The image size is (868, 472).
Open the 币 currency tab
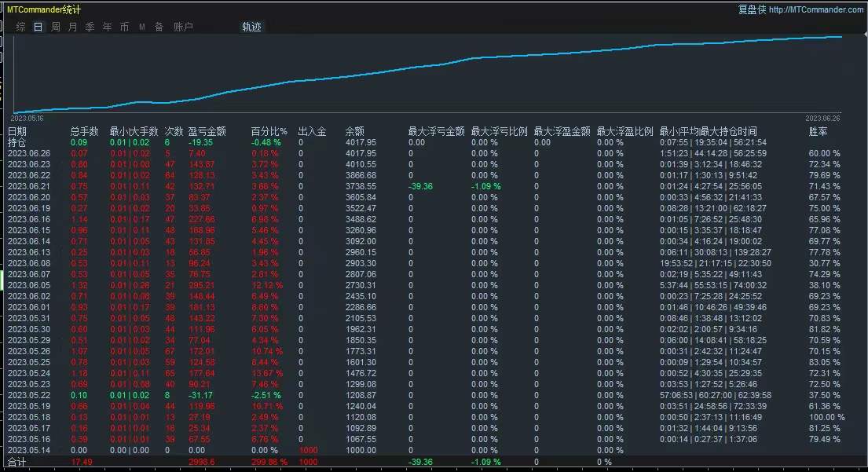[125, 27]
